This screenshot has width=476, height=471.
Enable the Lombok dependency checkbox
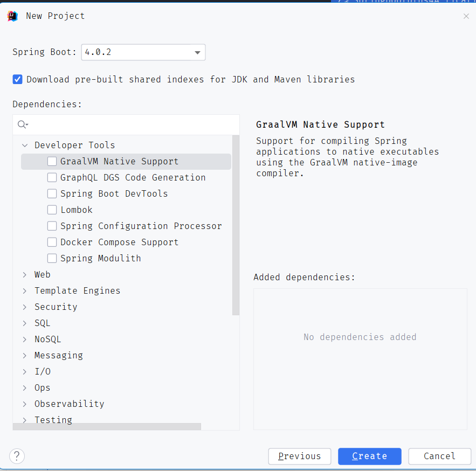click(52, 210)
